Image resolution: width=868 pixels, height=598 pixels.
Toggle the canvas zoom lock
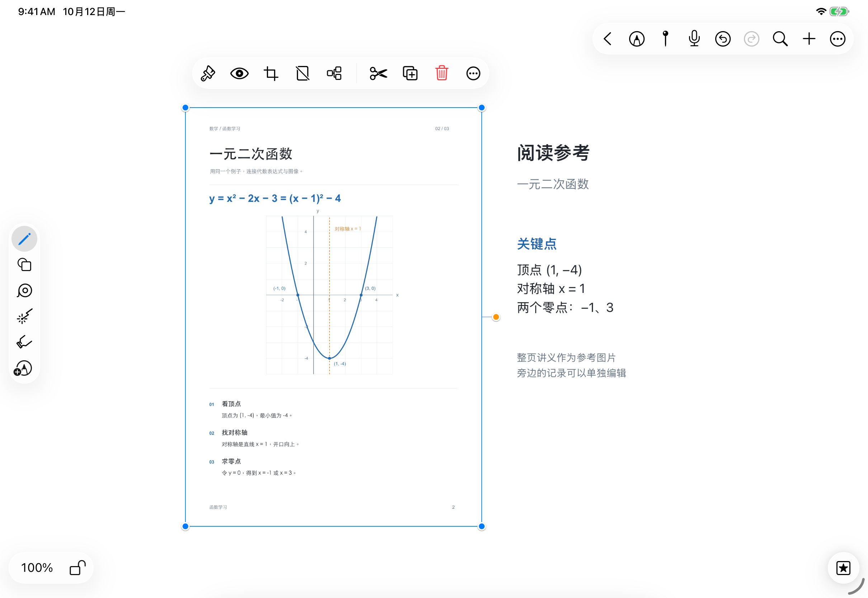click(78, 568)
